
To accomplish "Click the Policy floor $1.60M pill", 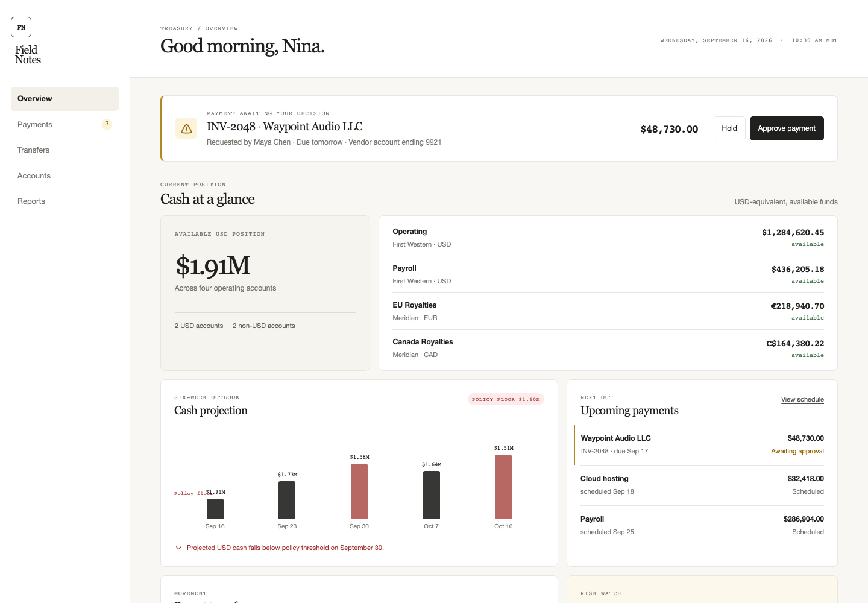I will [506, 399].
